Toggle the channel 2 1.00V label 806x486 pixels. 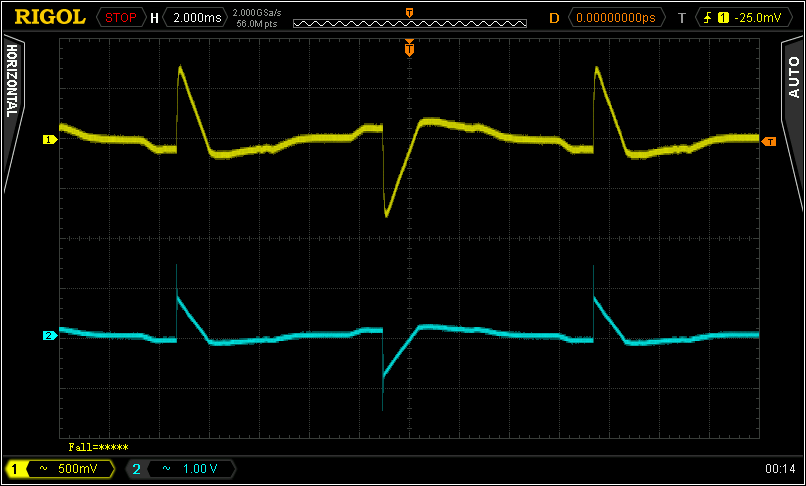[181, 468]
